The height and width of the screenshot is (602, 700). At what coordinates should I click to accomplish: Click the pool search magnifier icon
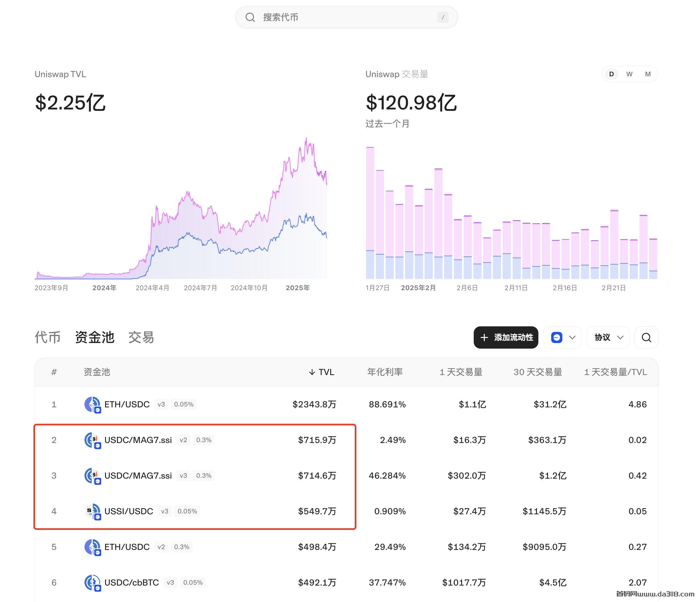click(646, 337)
